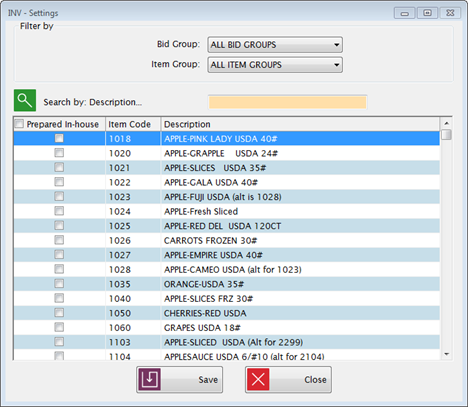Screen dimensions: 468x407
Task: Open the Bid Group dropdown
Action: pos(275,45)
